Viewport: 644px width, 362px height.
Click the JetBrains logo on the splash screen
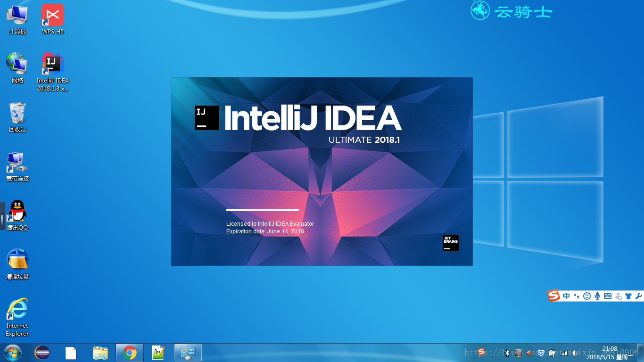451,243
